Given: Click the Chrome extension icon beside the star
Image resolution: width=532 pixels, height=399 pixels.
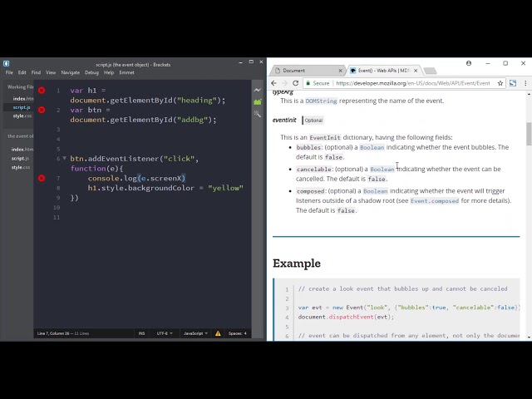Looking at the screenshot, I should click(x=513, y=83).
